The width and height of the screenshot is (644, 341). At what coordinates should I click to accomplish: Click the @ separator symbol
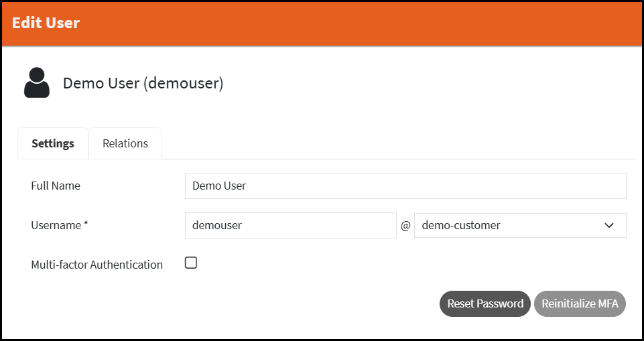pos(405,226)
